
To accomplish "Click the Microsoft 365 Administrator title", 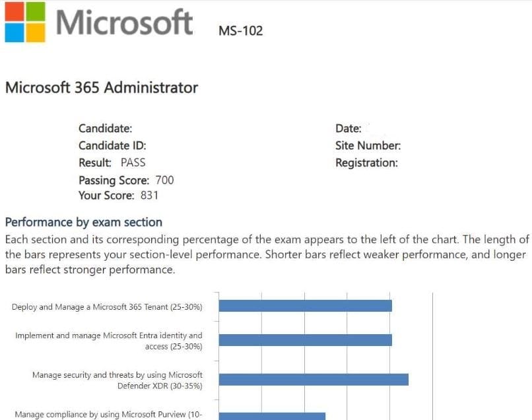I will click(x=102, y=87).
